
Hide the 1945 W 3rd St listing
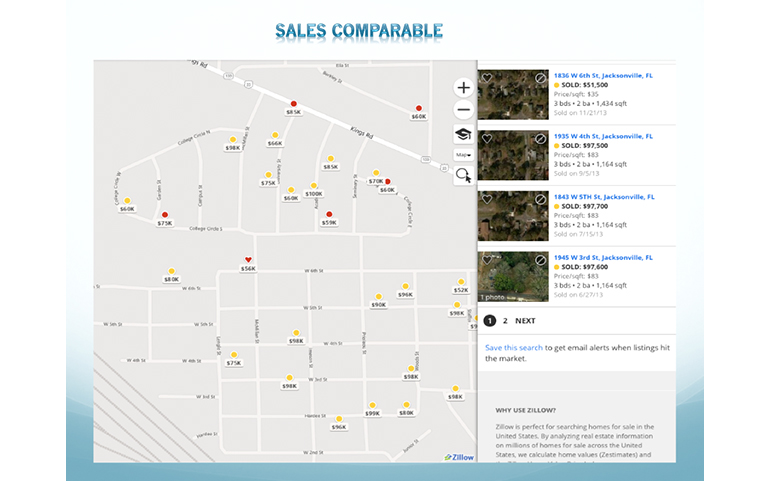pos(540,260)
